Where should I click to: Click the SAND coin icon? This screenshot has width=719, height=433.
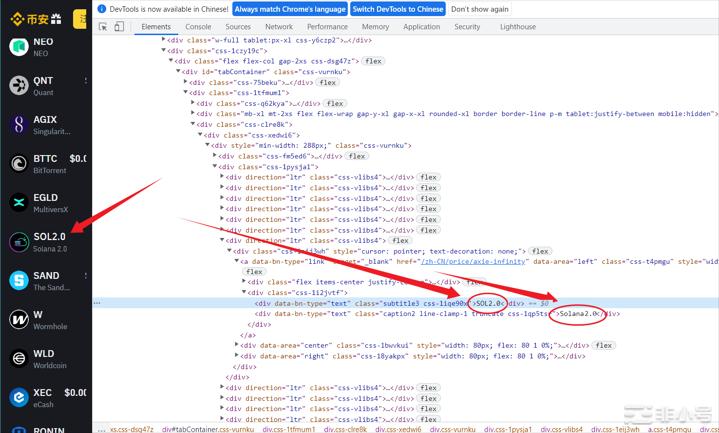(19, 281)
